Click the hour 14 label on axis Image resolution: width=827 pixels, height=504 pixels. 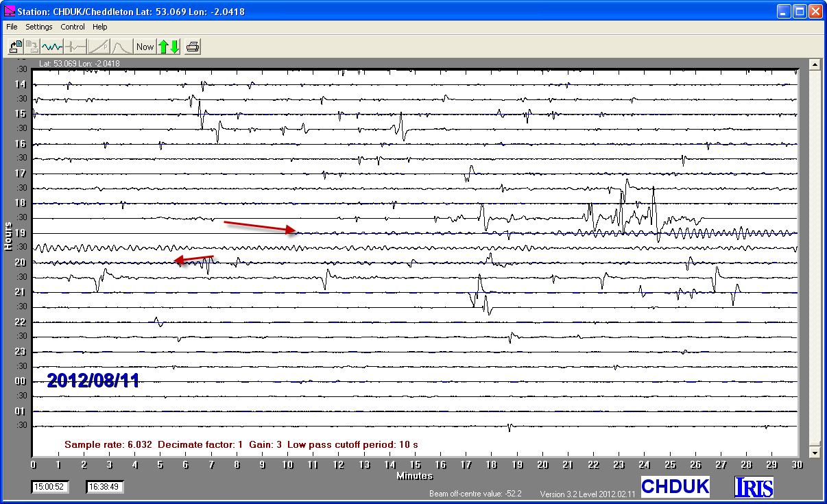tap(21, 84)
